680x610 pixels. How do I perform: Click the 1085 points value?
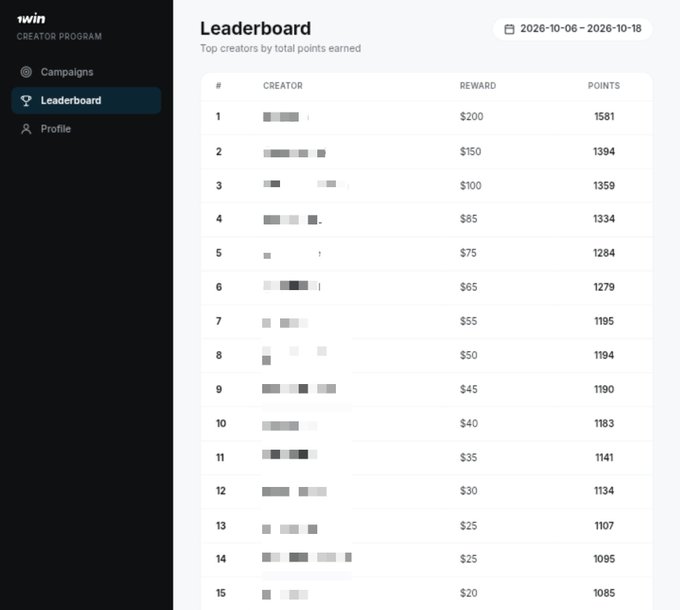(604, 593)
